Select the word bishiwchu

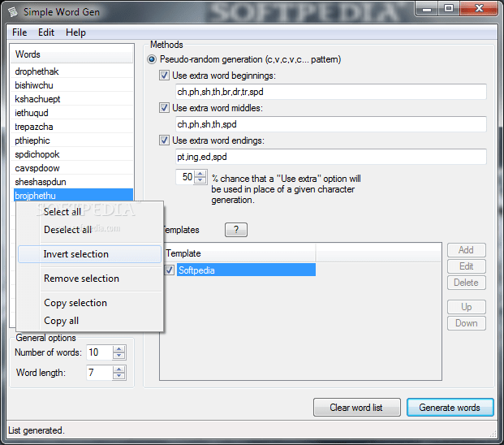[x=73, y=85]
